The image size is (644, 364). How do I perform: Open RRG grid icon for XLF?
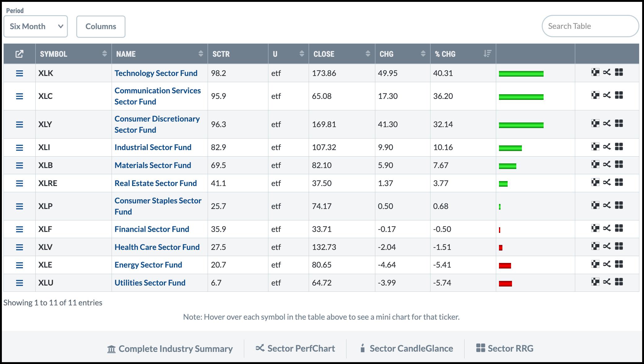619,228
